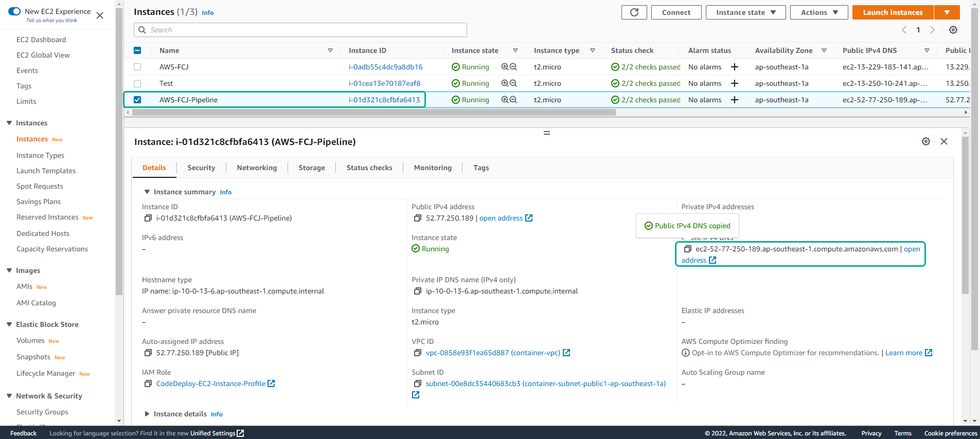Click Feedback in the footer
Viewport: 980px width, 439px height.
coord(23,433)
